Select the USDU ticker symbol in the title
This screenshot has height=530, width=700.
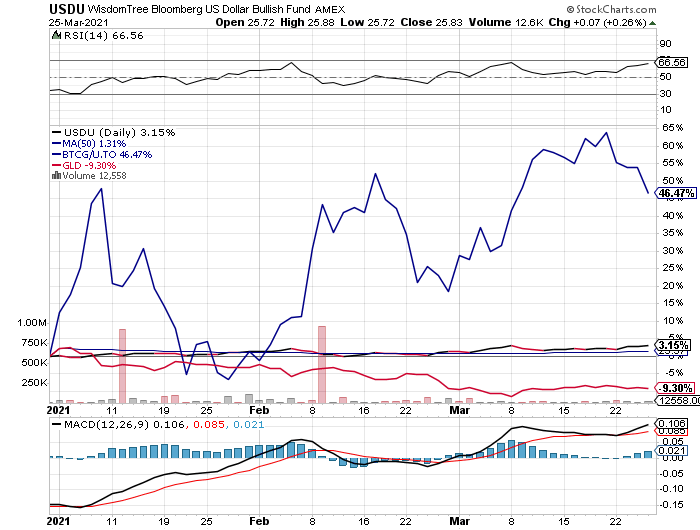67,9
